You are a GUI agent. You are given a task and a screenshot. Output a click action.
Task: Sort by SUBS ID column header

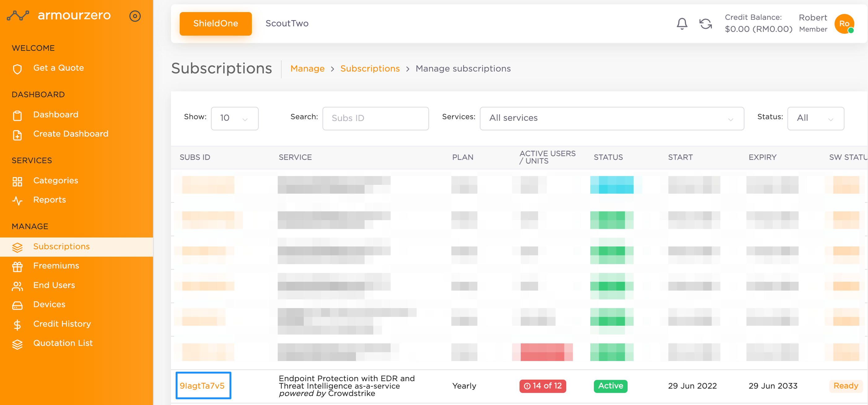(x=195, y=157)
